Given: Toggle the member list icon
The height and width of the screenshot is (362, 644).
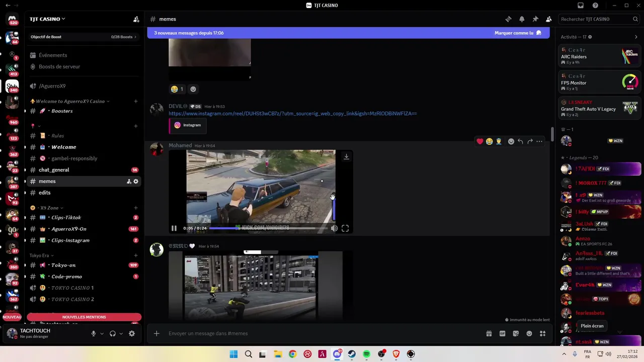Looking at the screenshot, I should [x=548, y=19].
